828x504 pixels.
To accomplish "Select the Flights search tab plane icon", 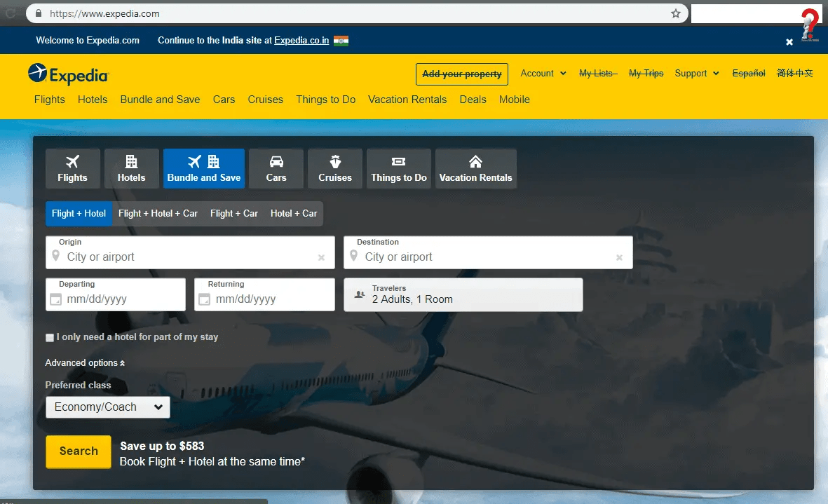I will pyautogui.click(x=72, y=161).
